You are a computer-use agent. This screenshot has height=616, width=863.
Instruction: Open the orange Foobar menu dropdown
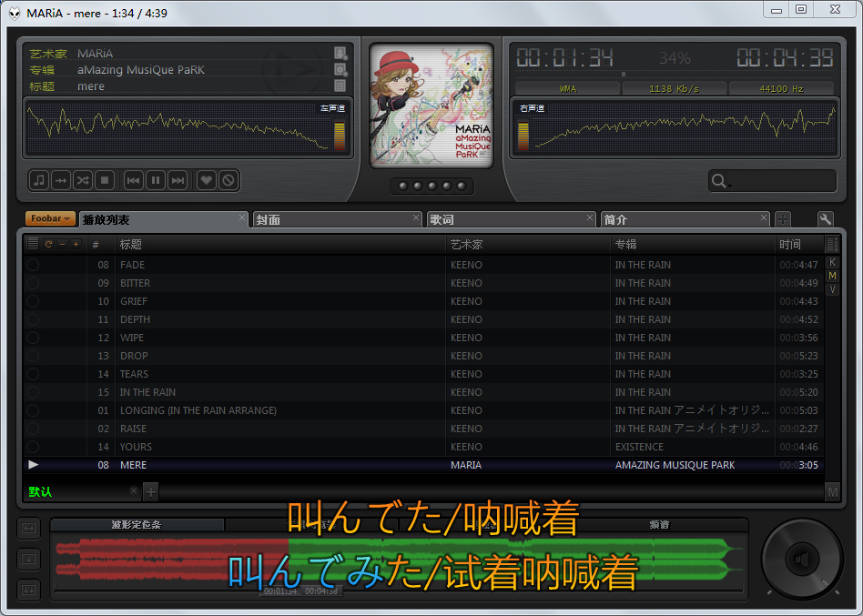click(x=50, y=219)
